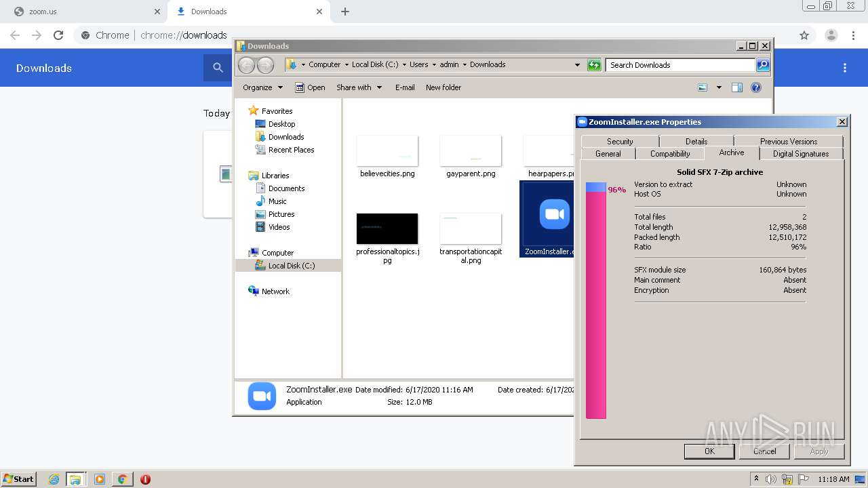
Task: Switch to the Digital Signatures tab
Action: 801,154
